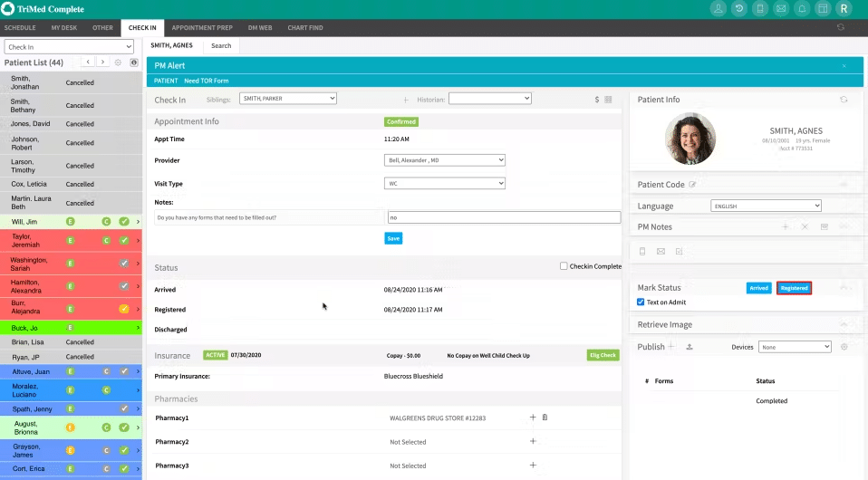Open the mobile phone icon in header

760,9
